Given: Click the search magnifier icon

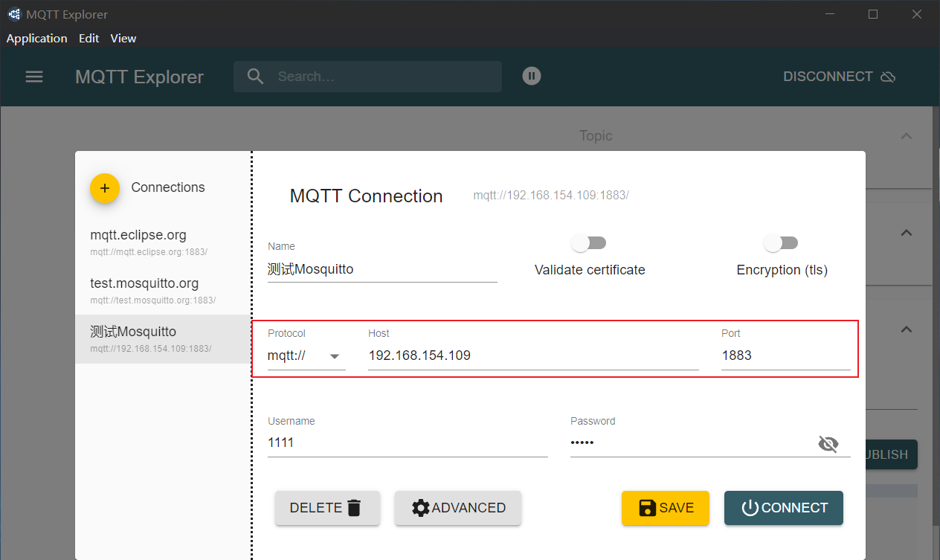Looking at the screenshot, I should click(x=255, y=76).
